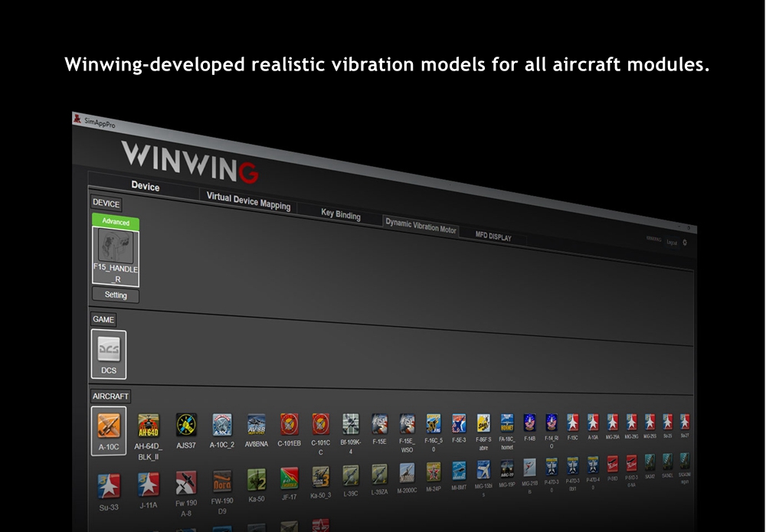Image resolution: width=766 pixels, height=532 pixels.
Task: Select the Su-33 aircraft icon
Action: [108, 485]
